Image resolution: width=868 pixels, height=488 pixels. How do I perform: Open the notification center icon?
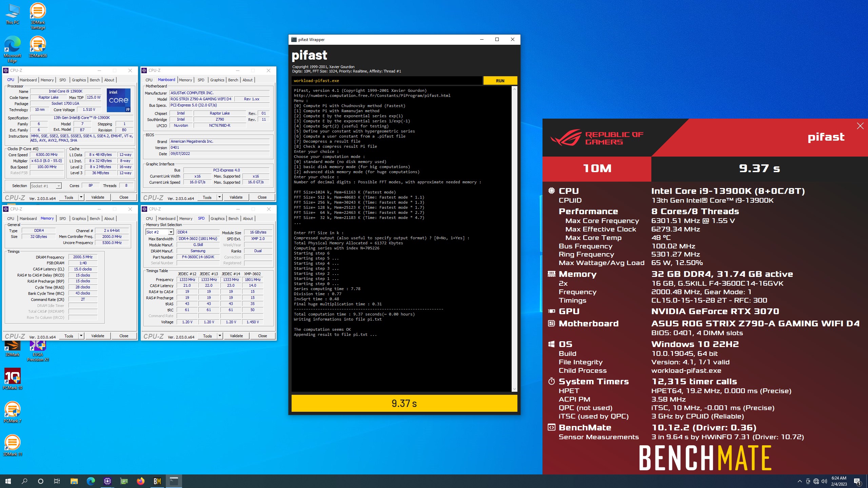[x=857, y=481]
